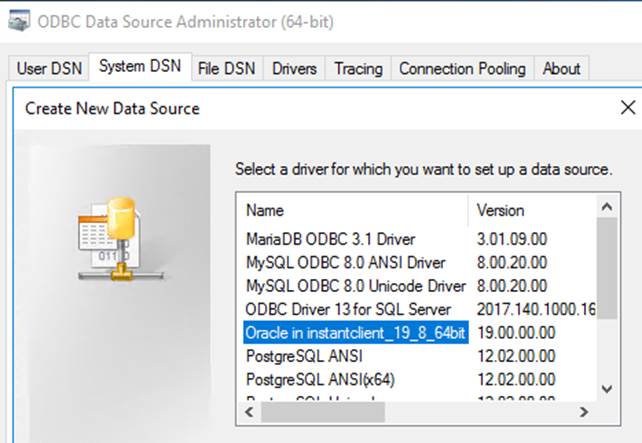Screen dimensions: 642x443
Task: Select MariaDB ODBC 3.1 Driver
Action: 330,239
